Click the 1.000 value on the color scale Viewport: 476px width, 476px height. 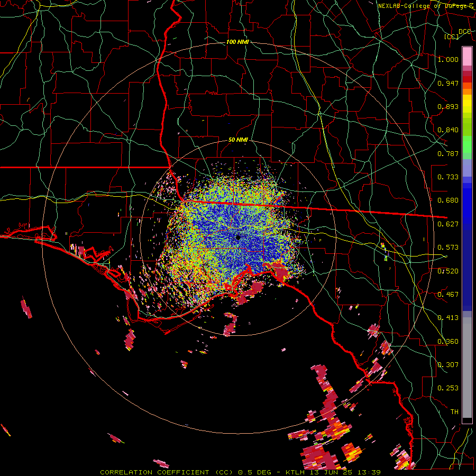point(448,59)
